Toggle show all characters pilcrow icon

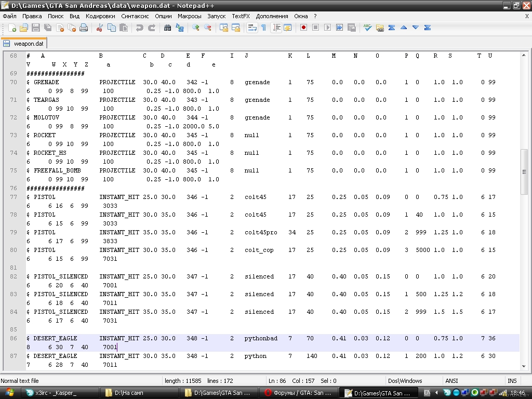coord(263,28)
